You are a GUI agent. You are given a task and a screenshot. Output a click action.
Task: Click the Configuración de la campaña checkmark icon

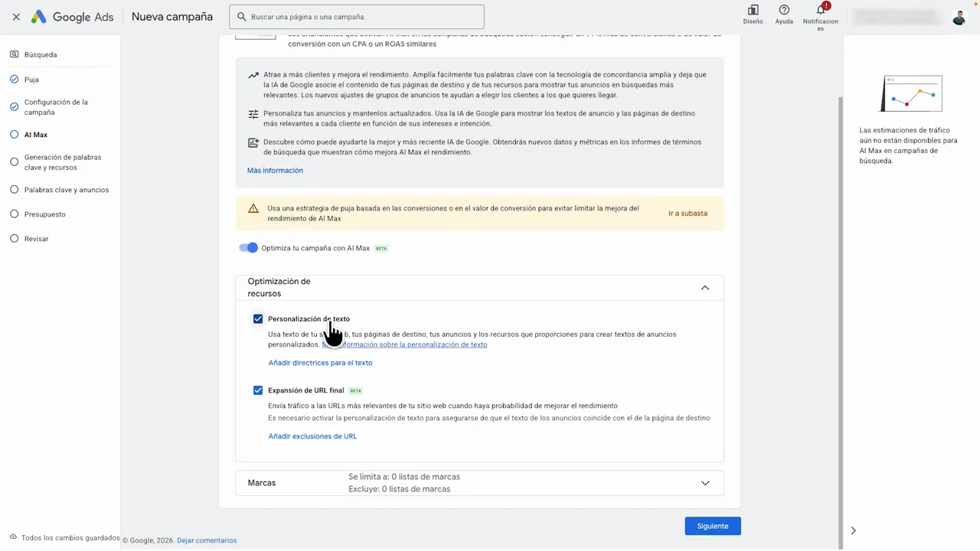pyautogui.click(x=15, y=107)
